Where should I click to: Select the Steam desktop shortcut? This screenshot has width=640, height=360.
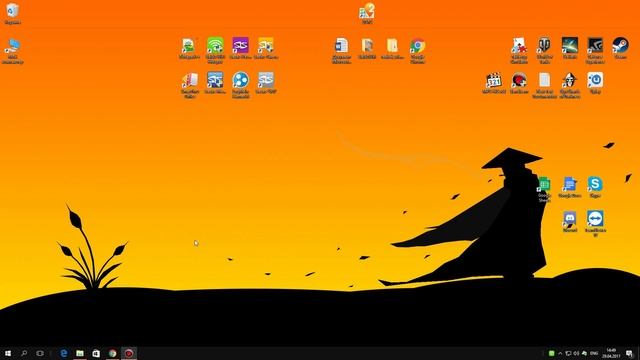620,48
